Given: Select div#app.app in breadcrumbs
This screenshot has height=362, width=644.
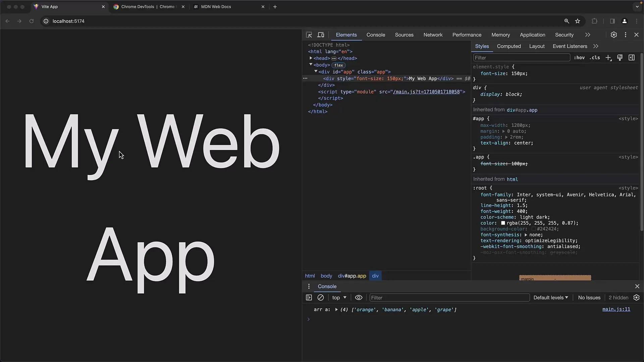Looking at the screenshot, I should [x=352, y=276].
